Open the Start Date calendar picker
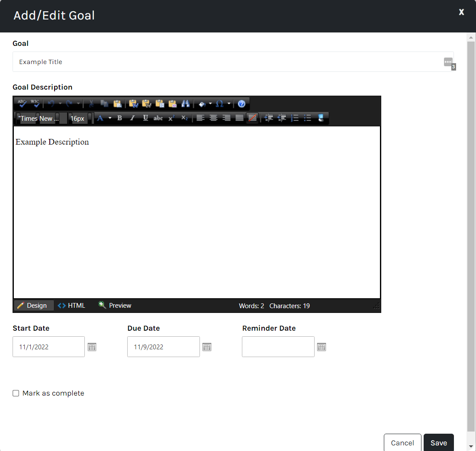This screenshot has width=476, height=451. click(x=92, y=347)
